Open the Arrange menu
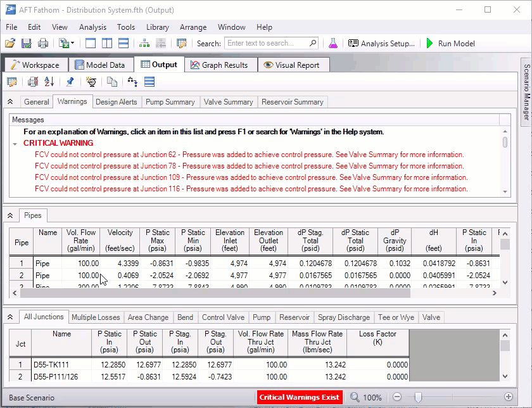The image size is (532, 408). click(193, 27)
